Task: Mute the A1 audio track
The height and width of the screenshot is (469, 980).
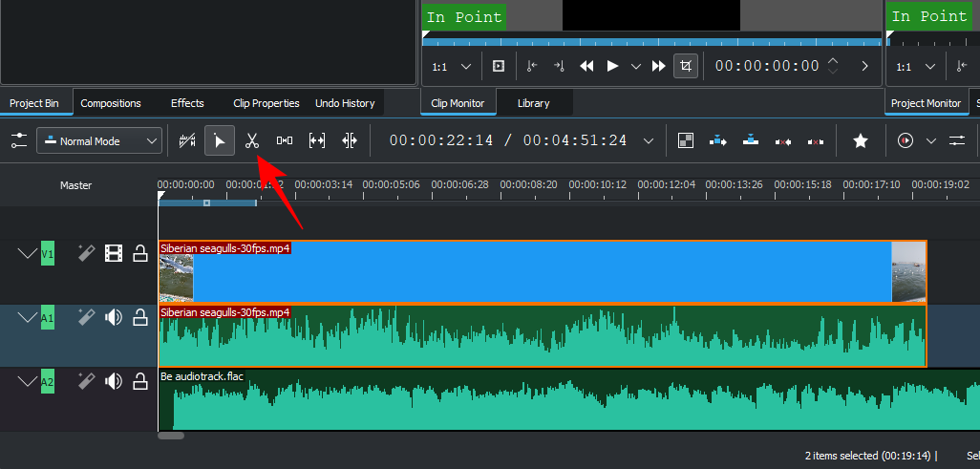Action: point(114,317)
